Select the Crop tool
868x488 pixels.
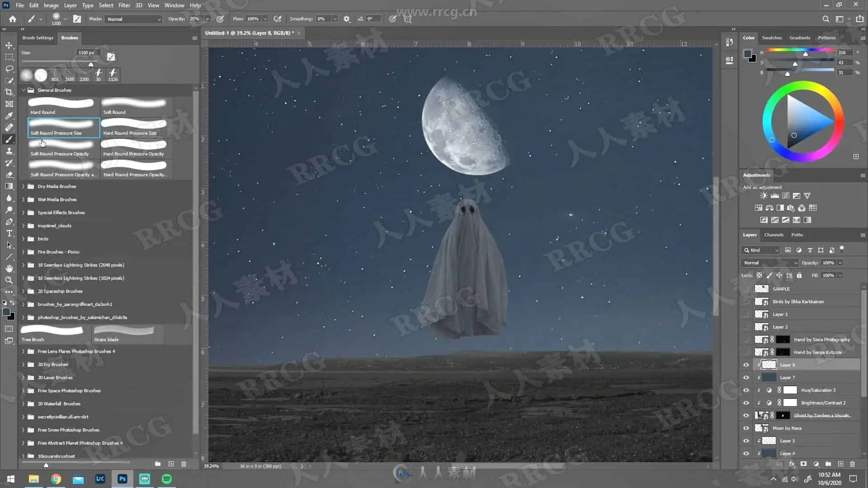click(x=9, y=92)
